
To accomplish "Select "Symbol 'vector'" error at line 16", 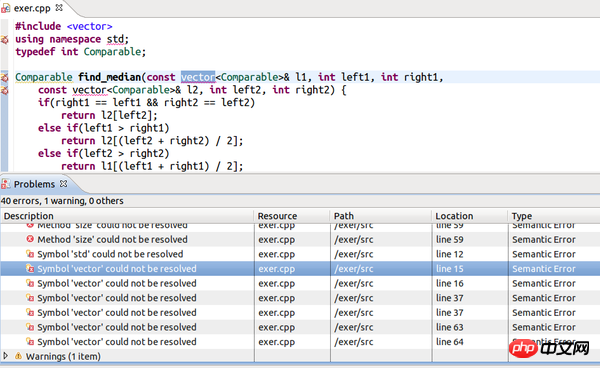I will [x=300, y=283].
